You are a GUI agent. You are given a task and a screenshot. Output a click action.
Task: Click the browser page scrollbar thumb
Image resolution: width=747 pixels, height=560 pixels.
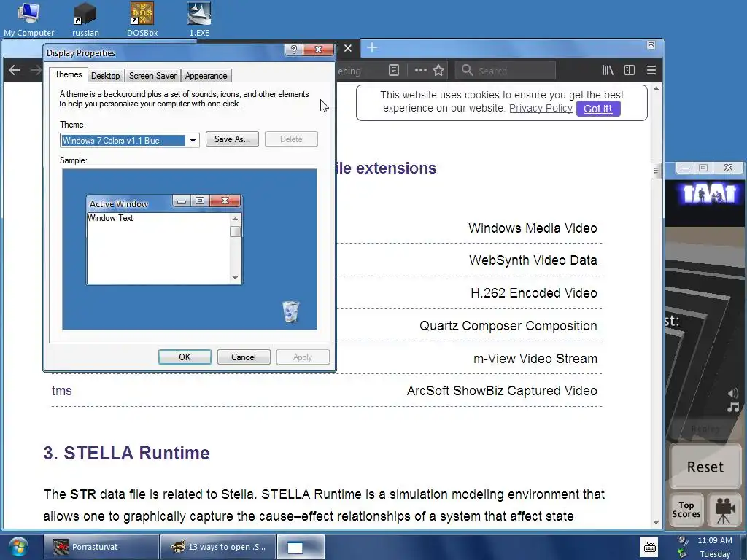click(656, 171)
